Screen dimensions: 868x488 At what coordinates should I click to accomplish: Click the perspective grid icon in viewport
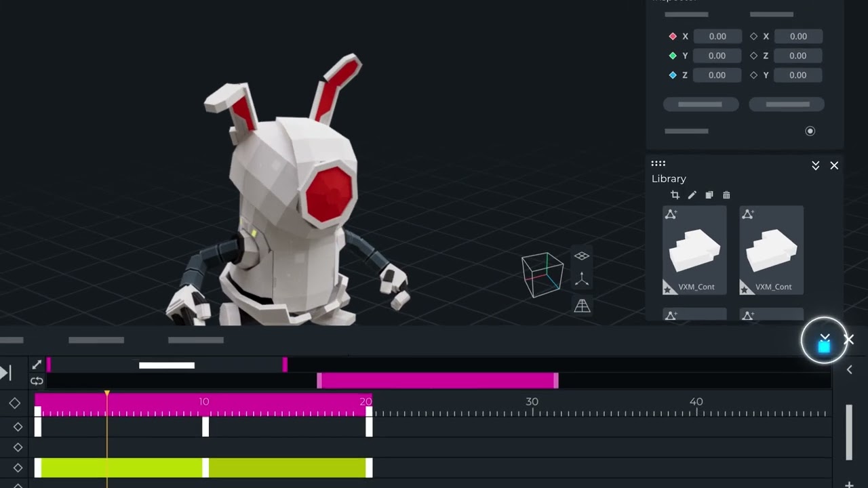pyautogui.click(x=582, y=306)
